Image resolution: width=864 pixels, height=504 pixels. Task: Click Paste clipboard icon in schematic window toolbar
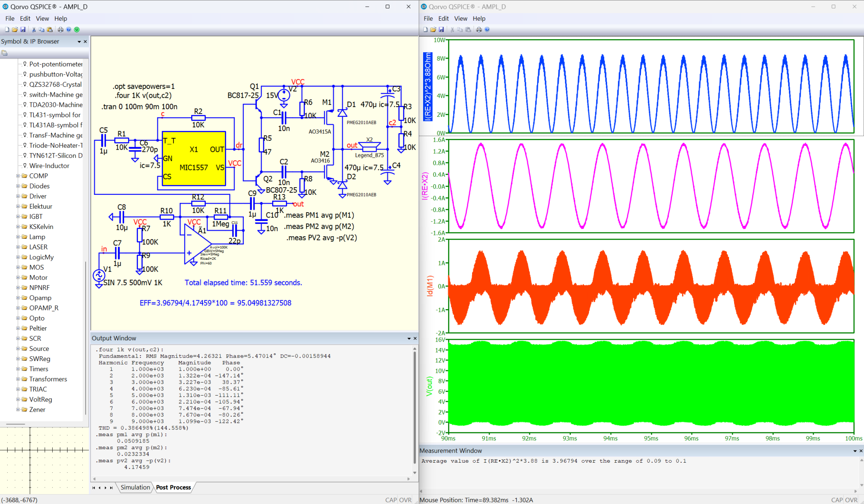(50, 30)
